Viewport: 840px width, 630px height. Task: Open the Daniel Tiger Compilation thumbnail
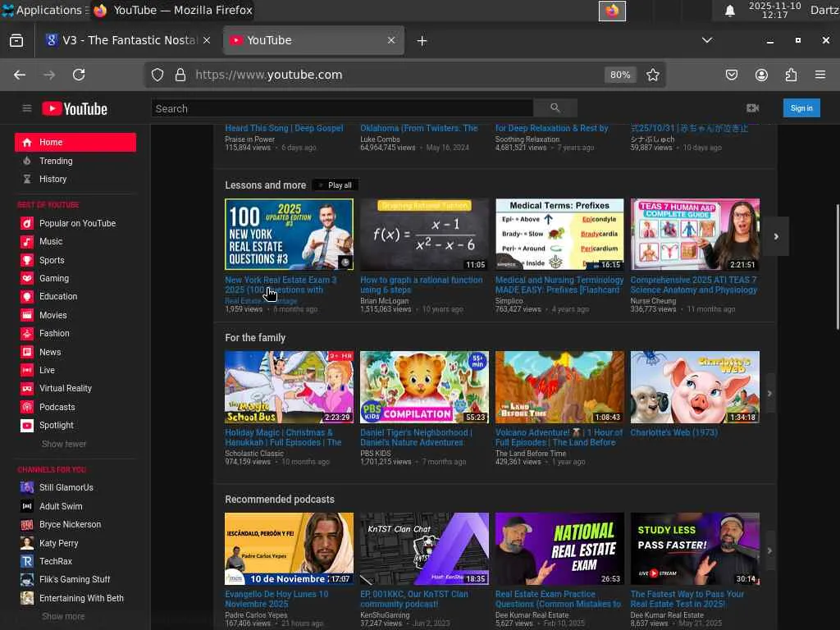point(424,387)
